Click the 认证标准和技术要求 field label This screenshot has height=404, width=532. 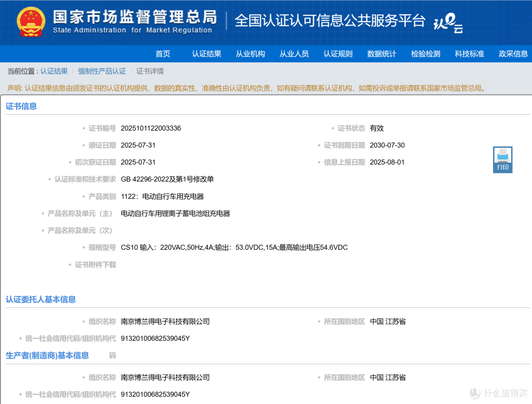[85, 179]
